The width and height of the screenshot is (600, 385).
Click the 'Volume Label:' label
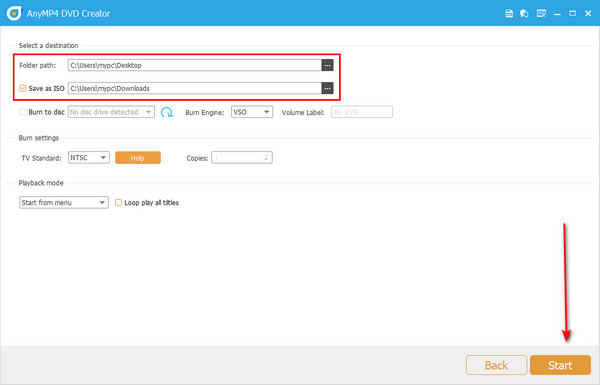tap(303, 113)
